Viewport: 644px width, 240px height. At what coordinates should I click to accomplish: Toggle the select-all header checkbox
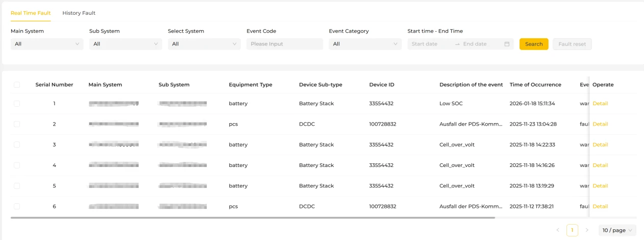(x=17, y=85)
